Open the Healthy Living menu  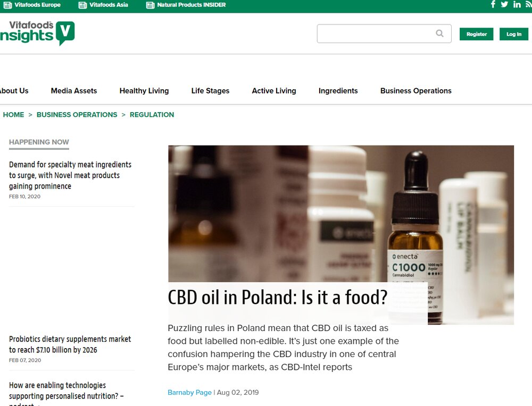point(144,91)
